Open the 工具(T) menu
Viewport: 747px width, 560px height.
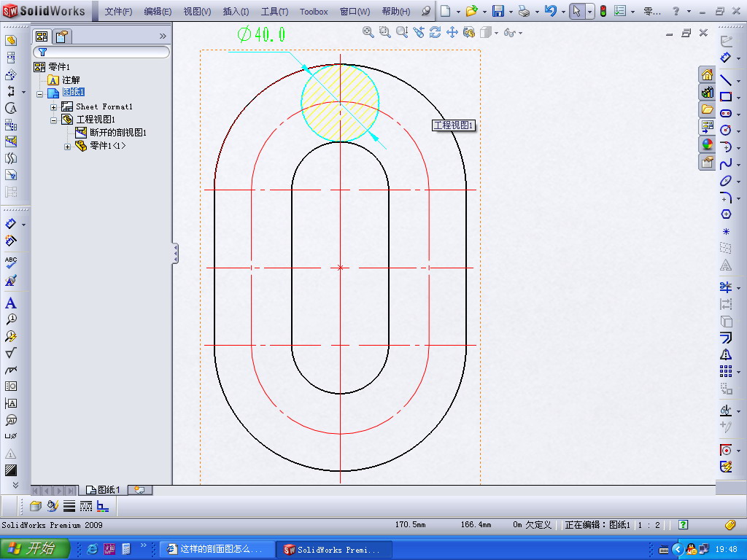pyautogui.click(x=274, y=12)
